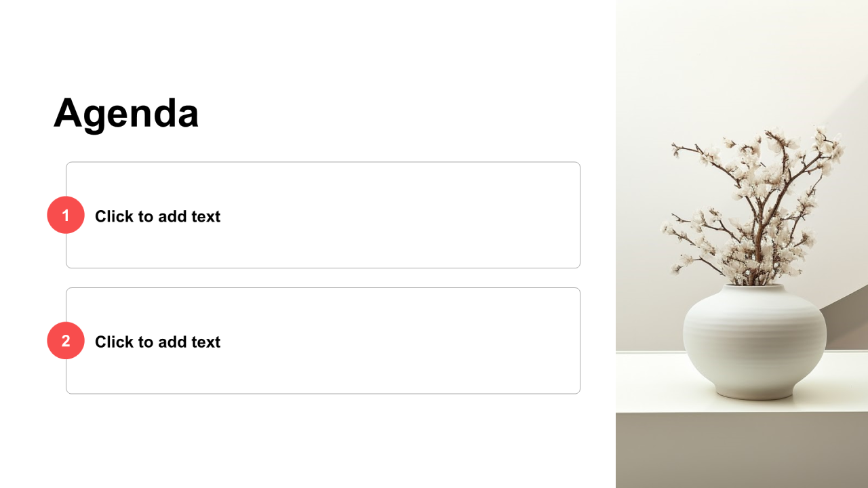Click the bottom border of the second agenda box
Image resolution: width=868 pixels, height=488 pixels.
pos(323,393)
